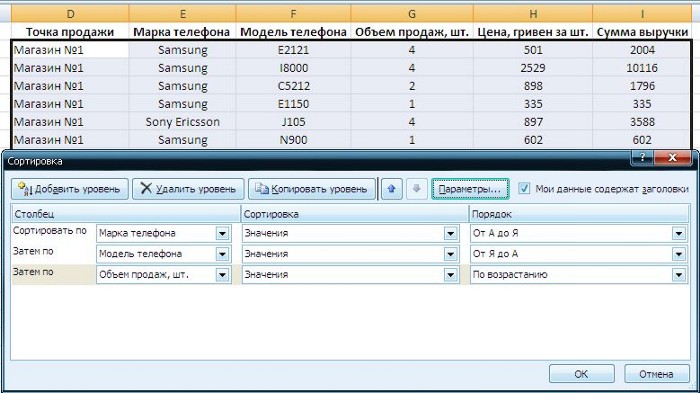The width and height of the screenshot is (700, 393).
Task: Toggle 'Мои данные содержат заголовки' checkbox
Action: coord(525,188)
